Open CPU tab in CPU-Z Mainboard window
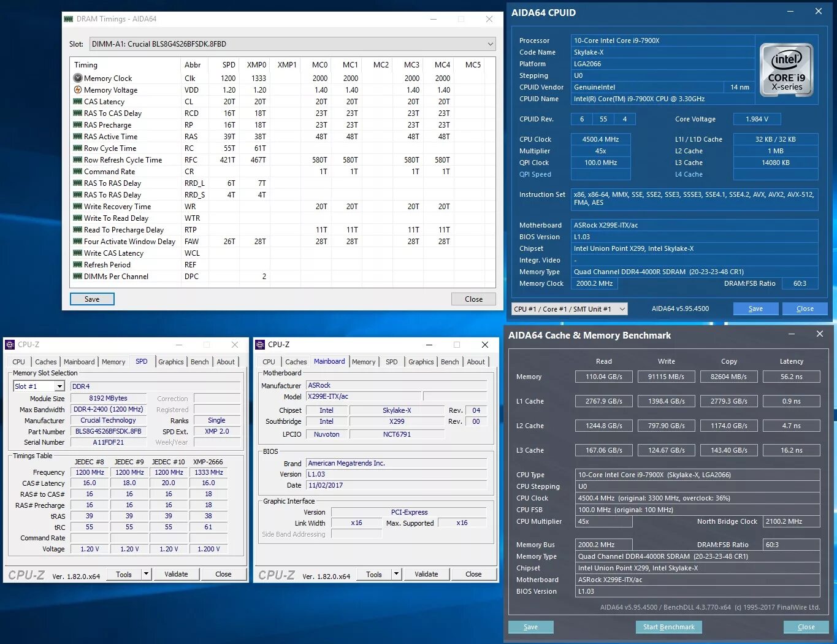The height and width of the screenshot is (644, 837). pos(269,362)
